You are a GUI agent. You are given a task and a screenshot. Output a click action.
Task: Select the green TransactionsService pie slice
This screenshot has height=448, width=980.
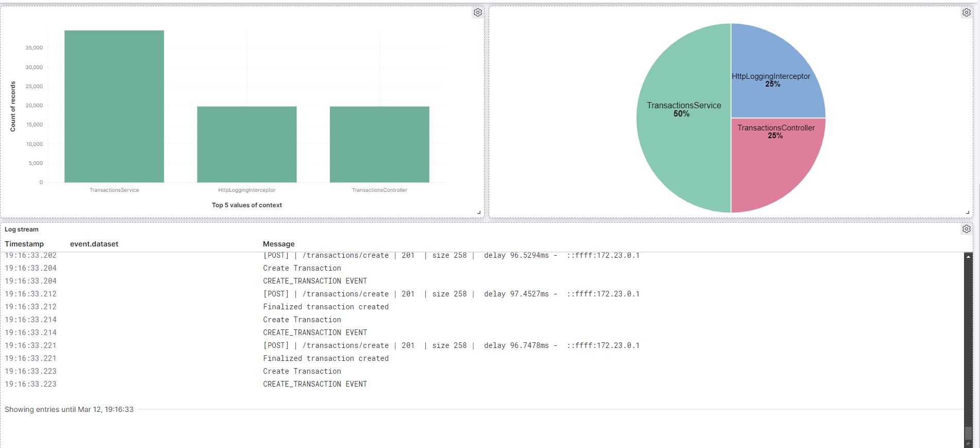pos(684,118)
